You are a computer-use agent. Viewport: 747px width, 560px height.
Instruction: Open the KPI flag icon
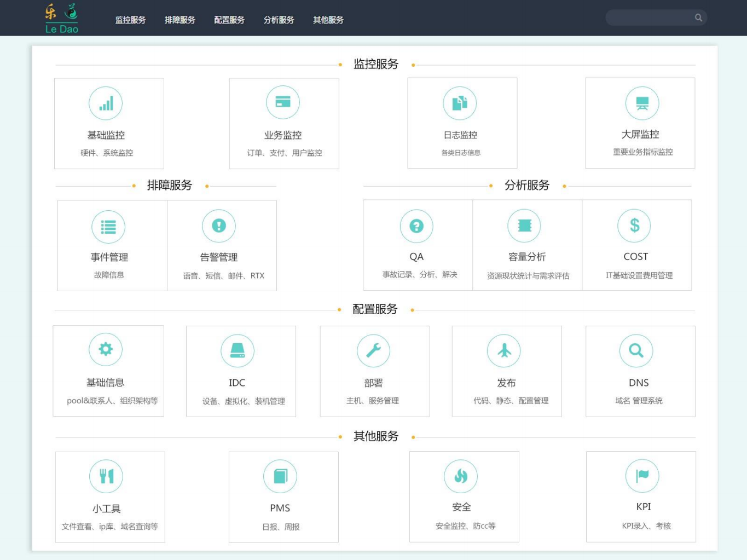[641, 476]
